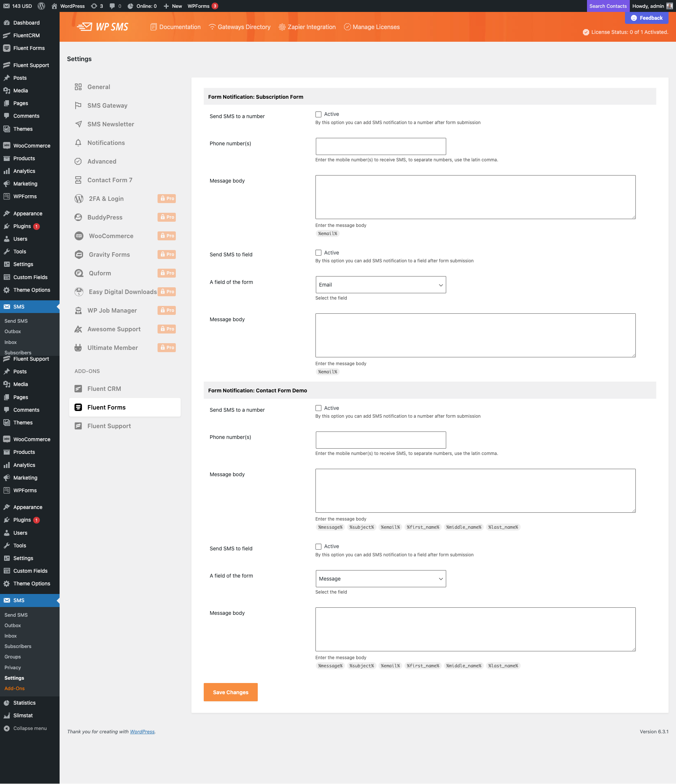Open the General settings tab icon

78,87
